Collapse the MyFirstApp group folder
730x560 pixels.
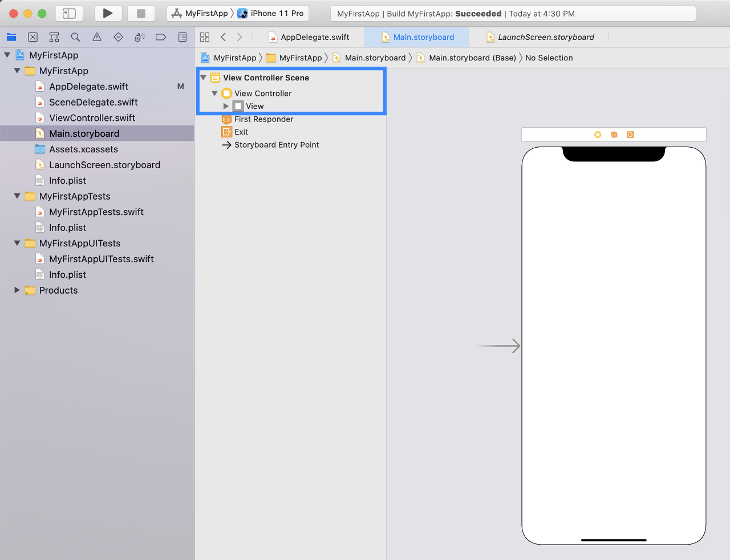[x=17, y=71]
